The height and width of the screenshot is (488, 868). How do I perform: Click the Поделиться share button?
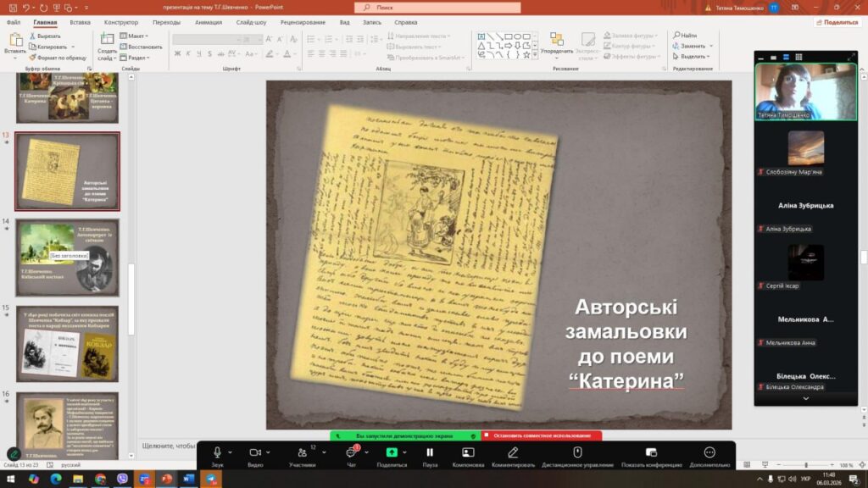pos(837,22)
